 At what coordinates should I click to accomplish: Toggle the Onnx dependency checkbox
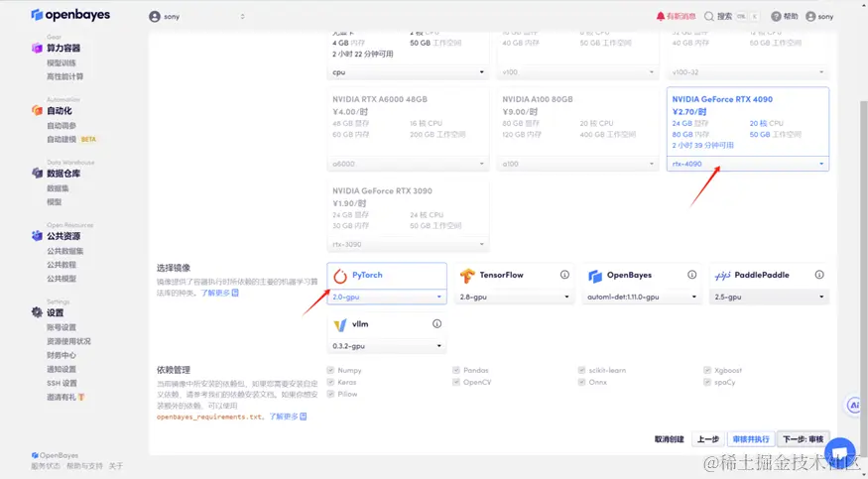(x=581, y=382)
